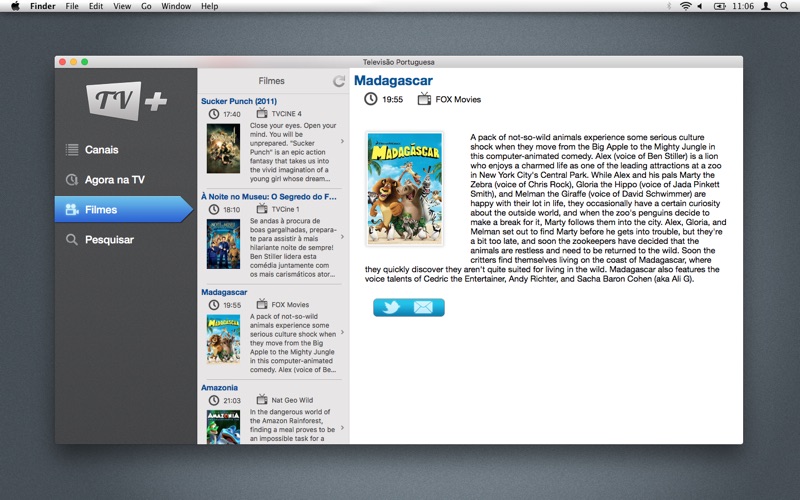
Task: Click the Agora na TV clock icon
Action: click(x=72, y=180)
